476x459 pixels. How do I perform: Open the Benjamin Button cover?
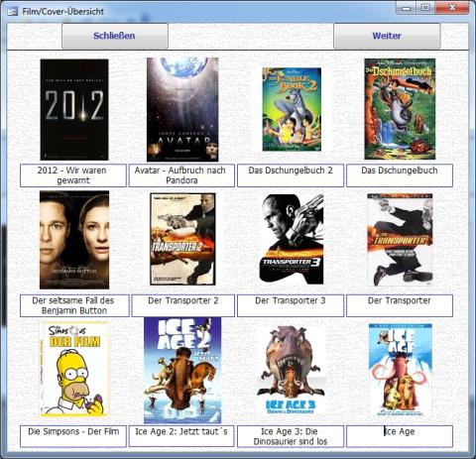[74, 240]
